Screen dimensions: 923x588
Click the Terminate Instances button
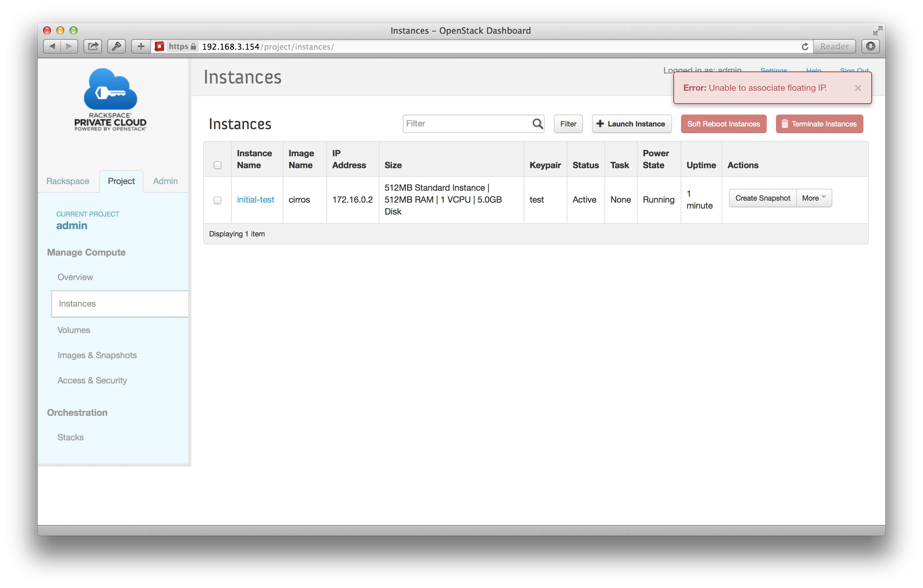819,124
